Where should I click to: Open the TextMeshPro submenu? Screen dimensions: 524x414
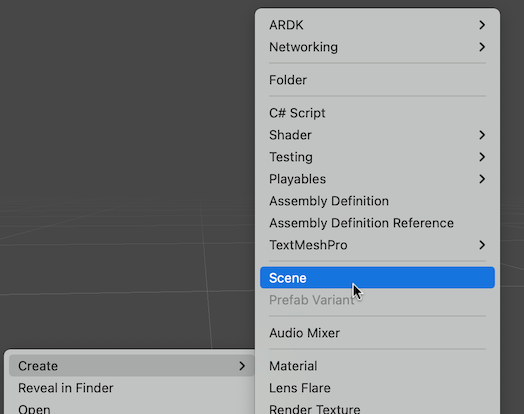377,245
